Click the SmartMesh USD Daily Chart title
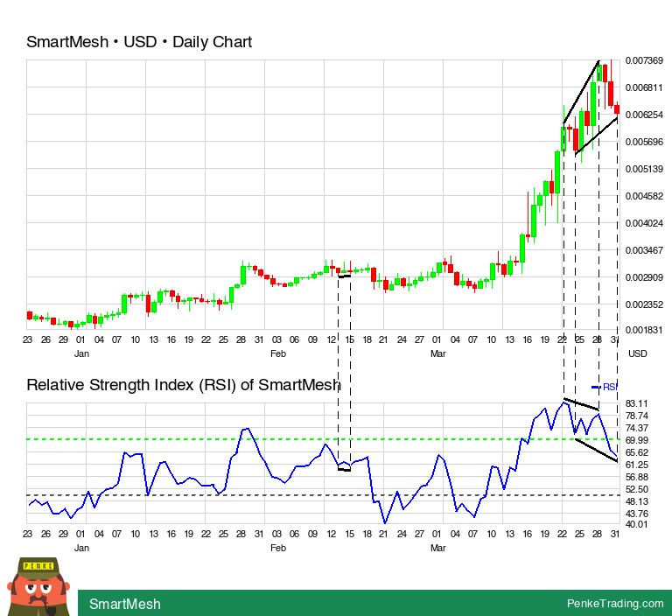The image size is (672, 616). (x=139, y=42)
